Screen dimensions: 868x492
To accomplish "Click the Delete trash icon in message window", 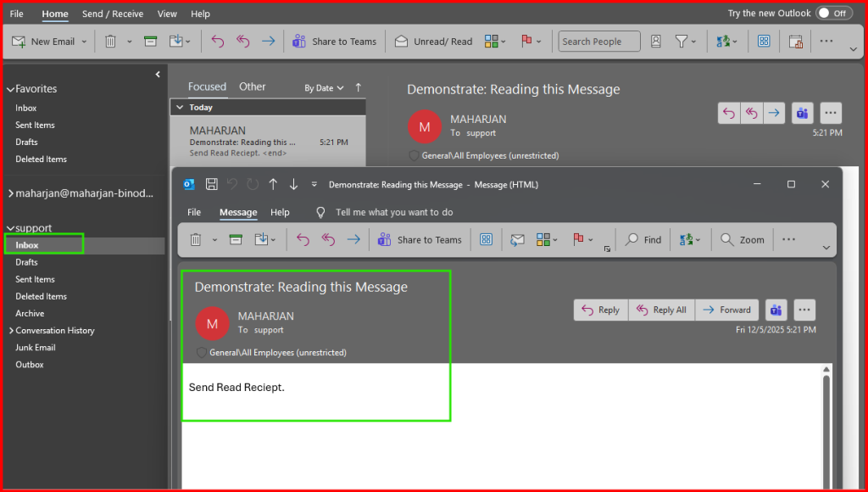I will click(x=196, y=240).
